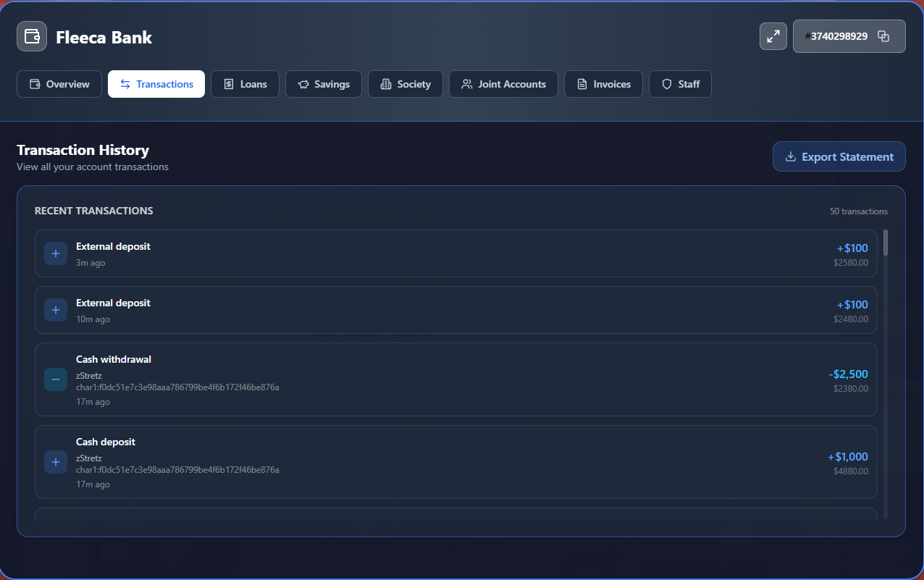Click the wallet icon in Overview tab
Screen dimensions: 924x580
coord(35,84)
